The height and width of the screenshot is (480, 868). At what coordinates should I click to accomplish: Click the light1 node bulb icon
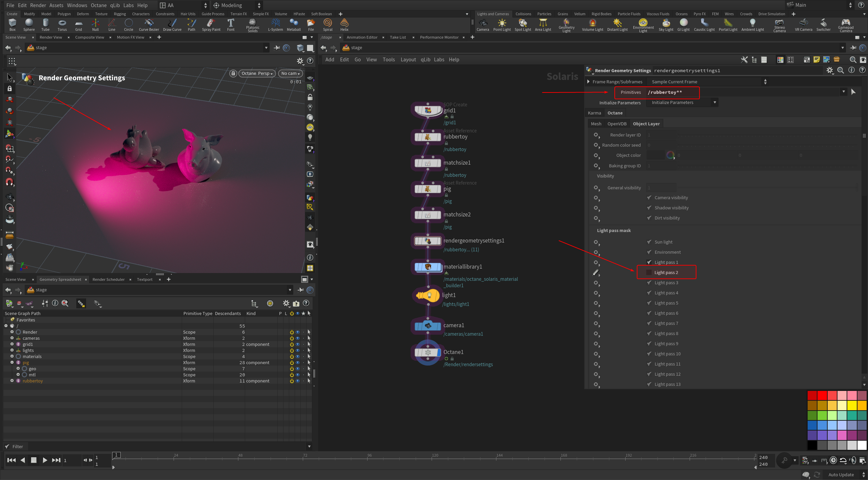pyautogui.click(x=428, y=295)
